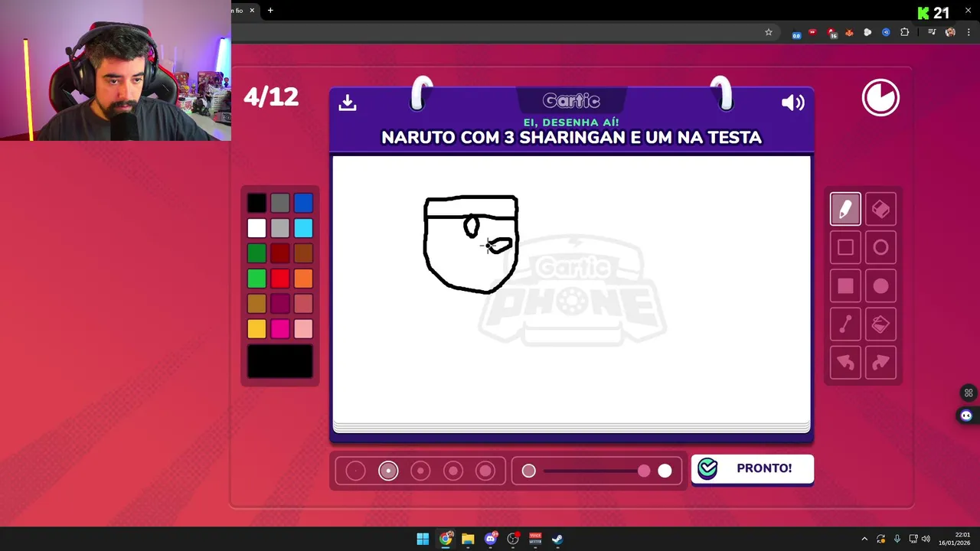This screenshot has height=551, width=980.
Task: Open the Chrome extensions puzzle icon
Action: (905, 32)
